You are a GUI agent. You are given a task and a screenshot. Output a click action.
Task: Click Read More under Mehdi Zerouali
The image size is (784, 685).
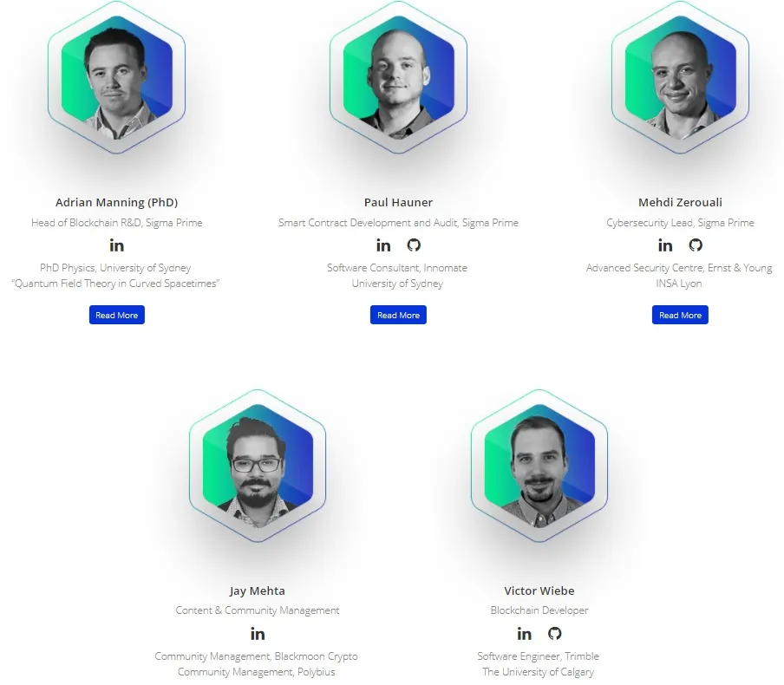(x=680, y=315)
